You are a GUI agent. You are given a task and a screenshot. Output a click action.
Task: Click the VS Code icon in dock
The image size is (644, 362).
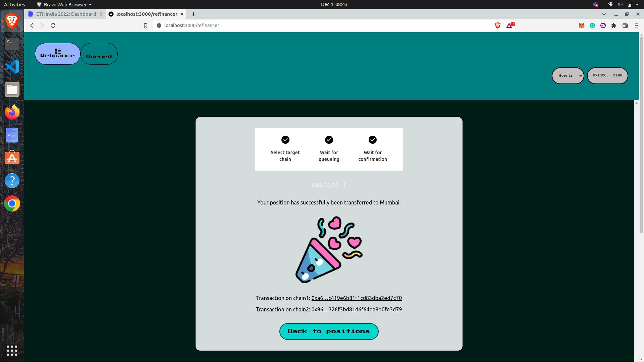tap(12, 66)
